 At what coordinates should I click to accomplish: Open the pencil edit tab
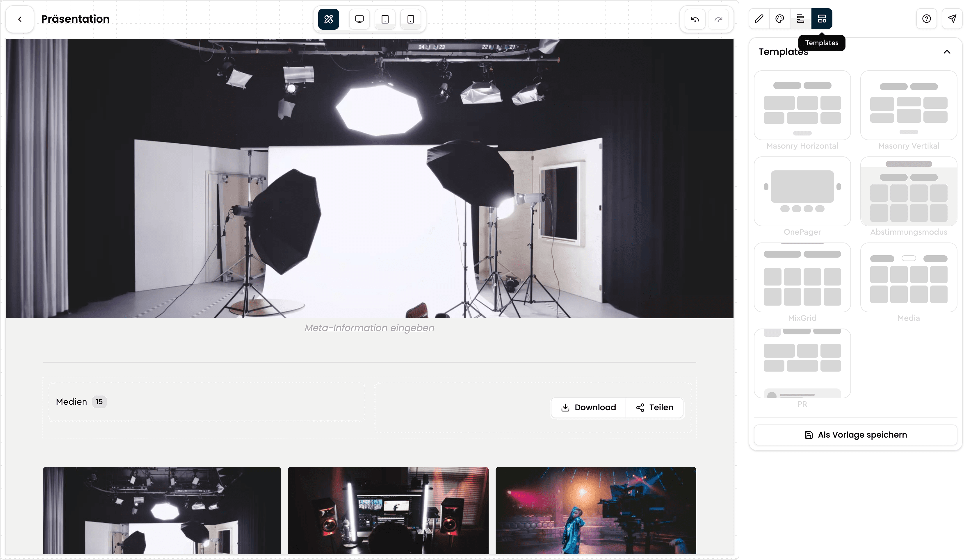[759, 18]
